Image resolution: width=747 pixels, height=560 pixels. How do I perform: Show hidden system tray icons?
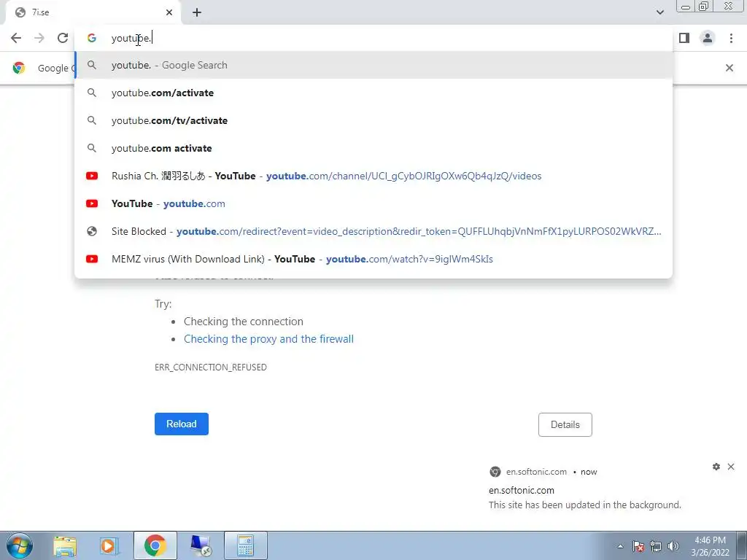tap(620, 546)
